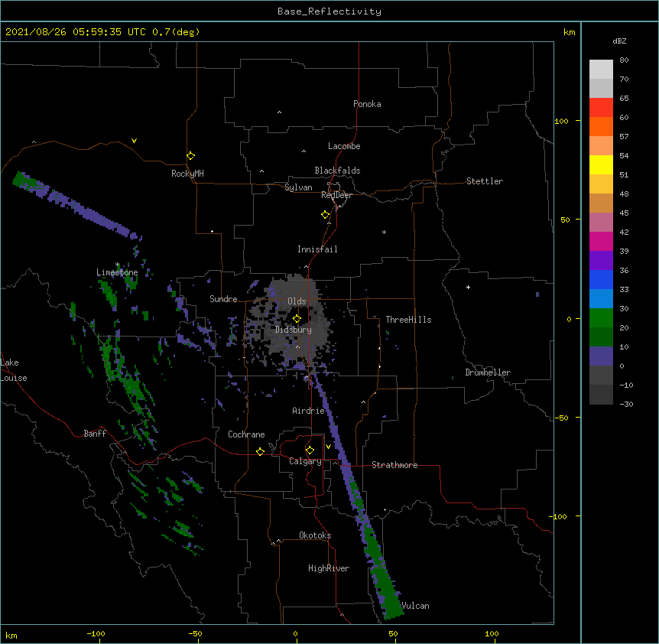
Task: Click the yellow diamond marker south of RedDeer
Action: pos(325,215)
